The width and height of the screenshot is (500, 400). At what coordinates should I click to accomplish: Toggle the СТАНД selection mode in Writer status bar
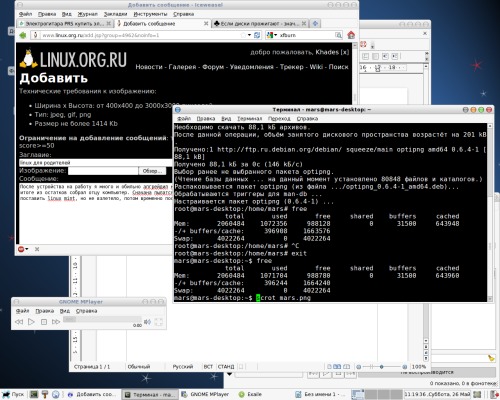click(226, 367)
